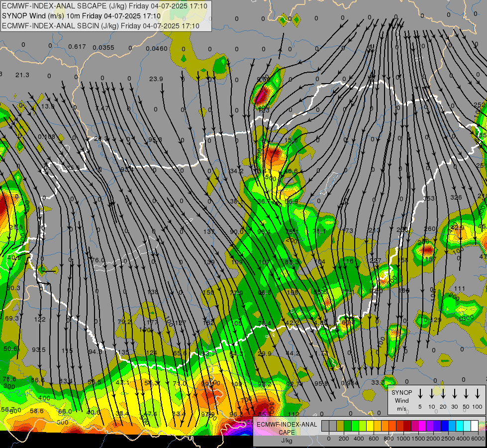Click the SYNOP Wind 10m title line
The height and width of the screenshot is (448, 487).
82,16
